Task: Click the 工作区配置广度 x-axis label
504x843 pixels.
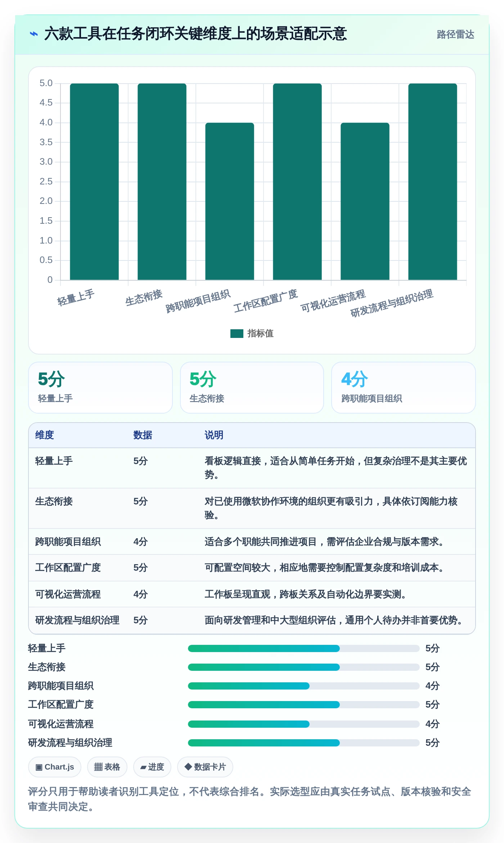Action: click(266, 301)
